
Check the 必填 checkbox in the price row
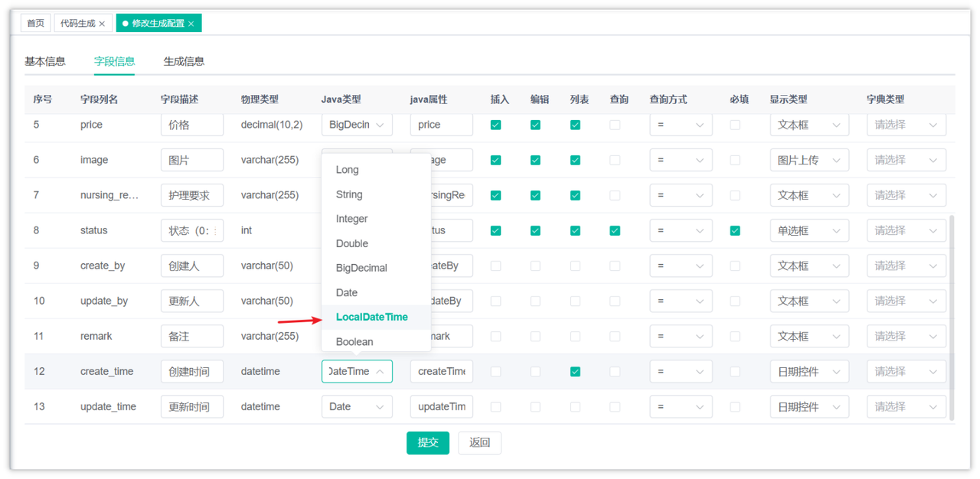(x=735, y=125)
